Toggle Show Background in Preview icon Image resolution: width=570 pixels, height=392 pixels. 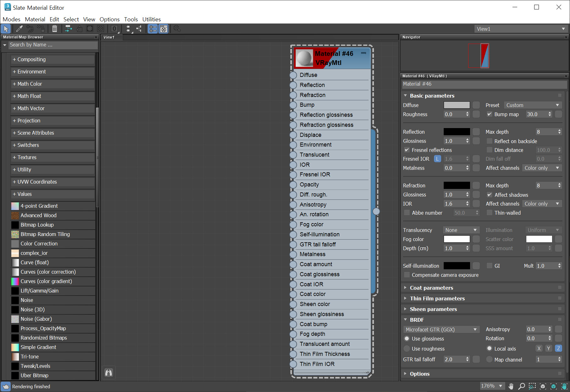tap(101, 29)
